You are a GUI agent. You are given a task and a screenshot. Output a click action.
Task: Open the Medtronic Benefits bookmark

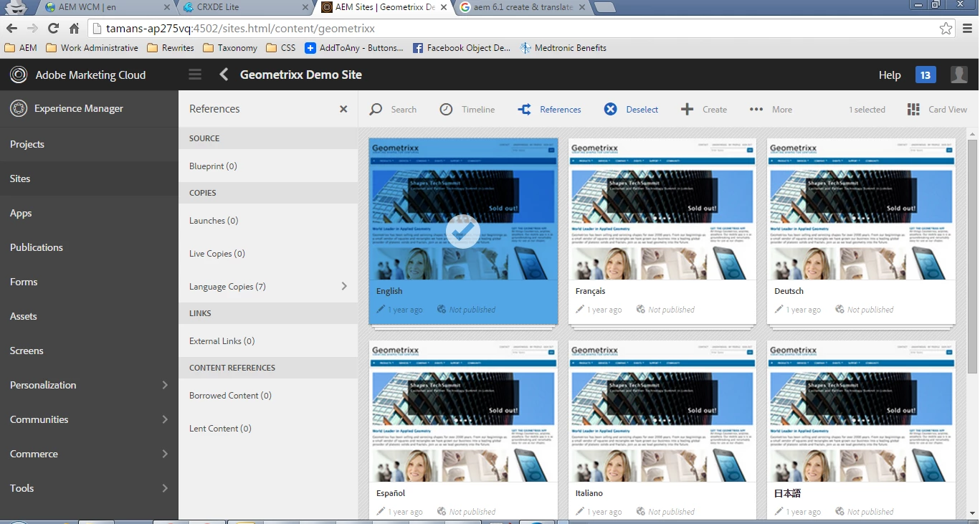point(563,48)
